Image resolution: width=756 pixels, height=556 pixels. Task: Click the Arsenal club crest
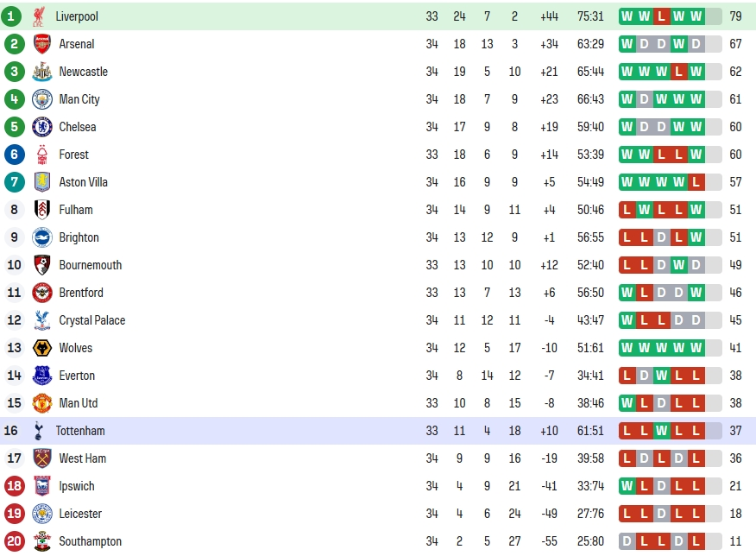pos(42,44)
